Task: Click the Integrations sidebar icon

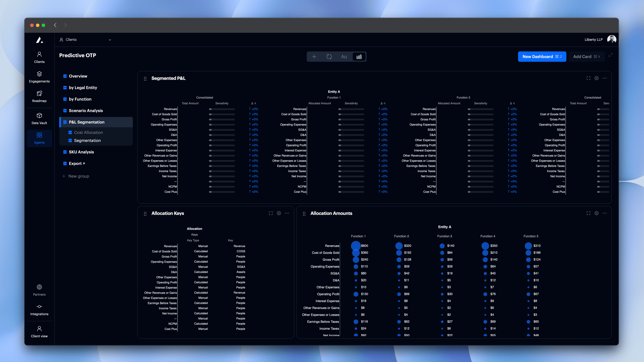Action: coord(39,307)
